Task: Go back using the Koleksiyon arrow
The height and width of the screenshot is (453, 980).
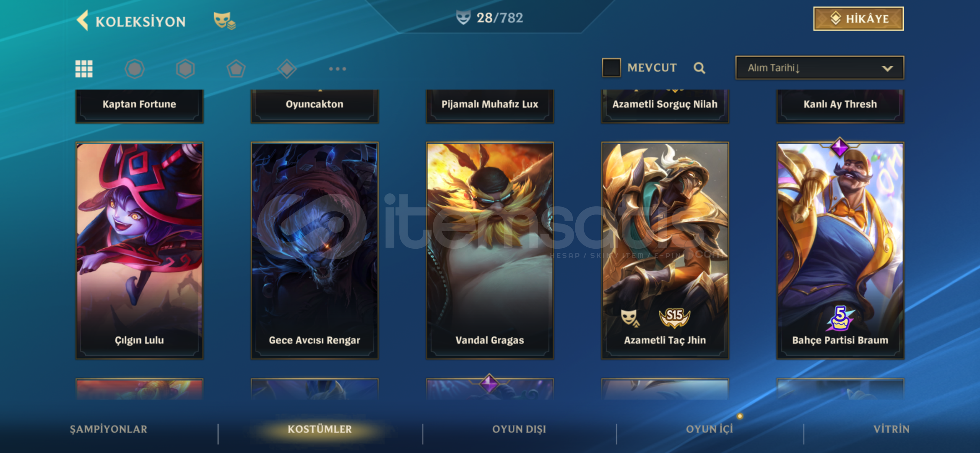Action: [83, 21]
